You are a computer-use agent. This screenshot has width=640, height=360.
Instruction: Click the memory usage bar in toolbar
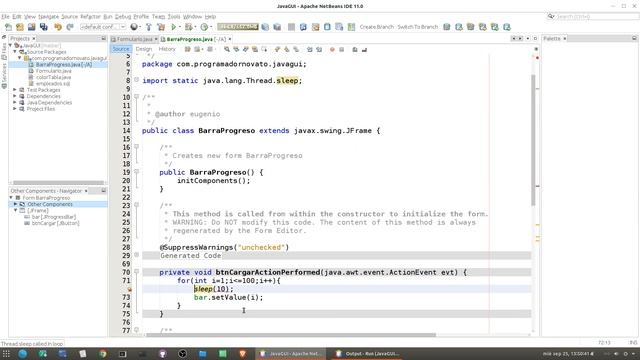238,27
